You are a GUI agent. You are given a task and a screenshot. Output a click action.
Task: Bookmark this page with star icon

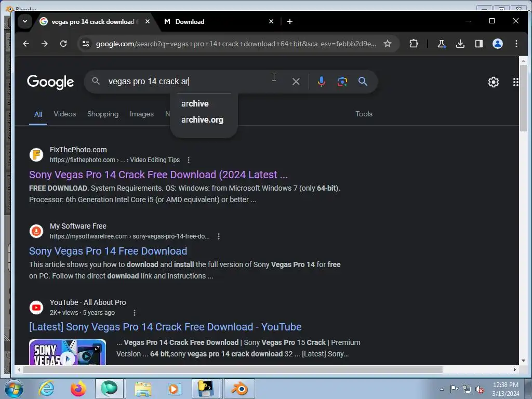click(388, 44)
